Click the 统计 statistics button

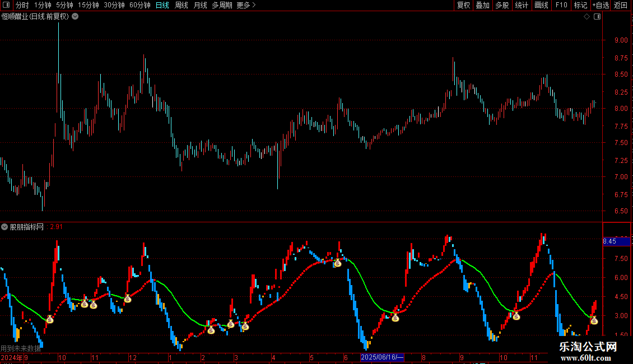click(522, 5)
